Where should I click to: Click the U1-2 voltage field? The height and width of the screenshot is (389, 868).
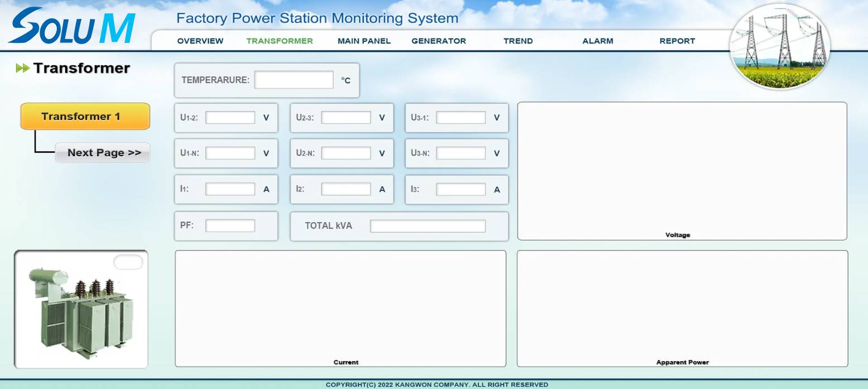pyautogui.click(x=230, y=118)
